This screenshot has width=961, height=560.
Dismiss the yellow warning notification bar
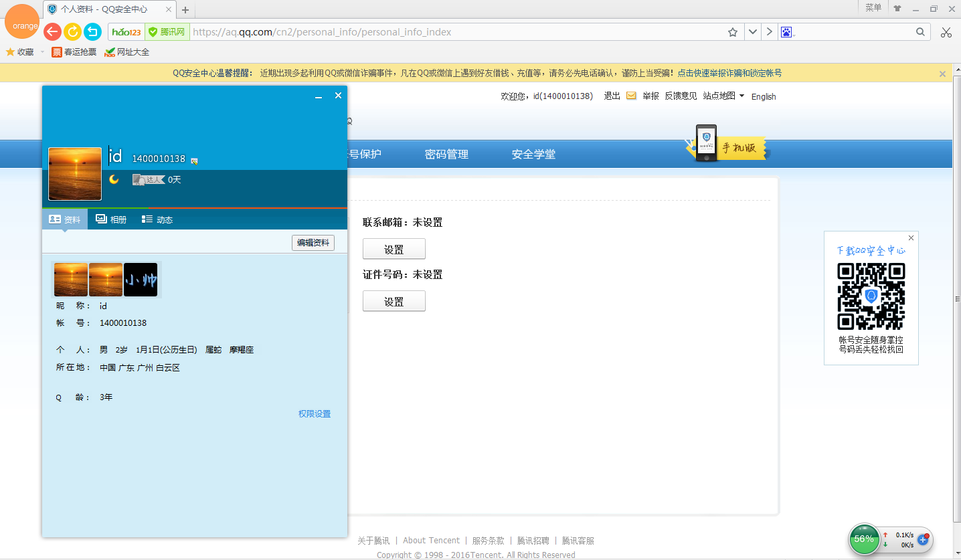pyautogui.click(x=942, y=74)
